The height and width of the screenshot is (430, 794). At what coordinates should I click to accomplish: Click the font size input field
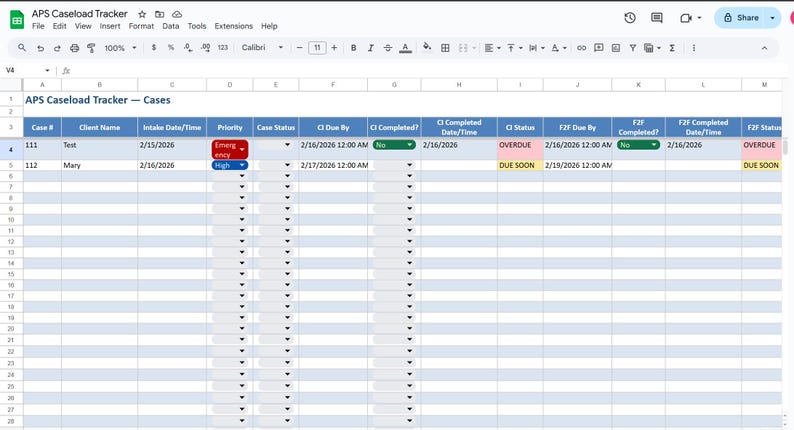pyautogui.click(x=317, y=48)
